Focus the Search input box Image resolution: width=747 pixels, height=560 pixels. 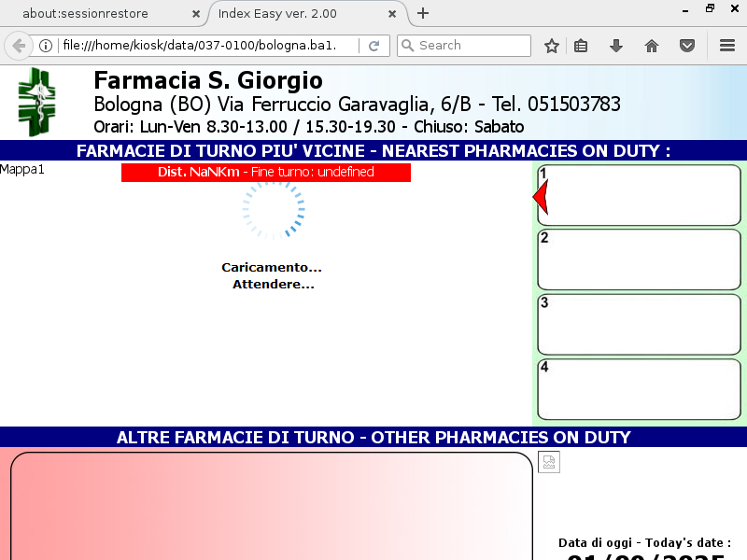coord(472,46)
